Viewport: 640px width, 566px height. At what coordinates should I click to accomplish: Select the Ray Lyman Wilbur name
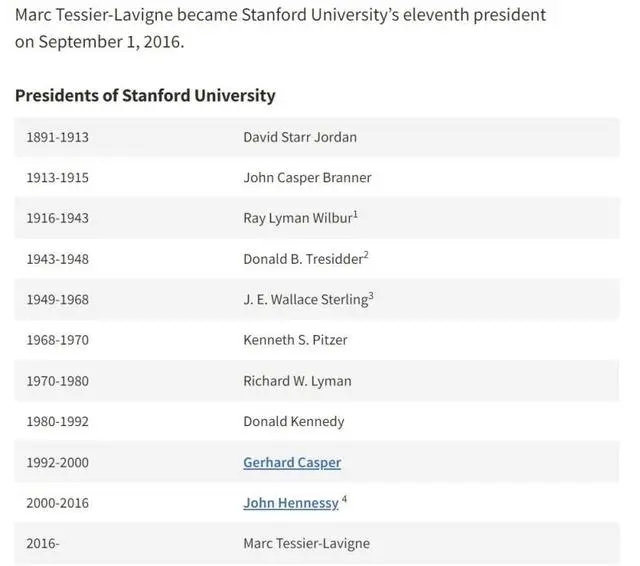point(298,218)
